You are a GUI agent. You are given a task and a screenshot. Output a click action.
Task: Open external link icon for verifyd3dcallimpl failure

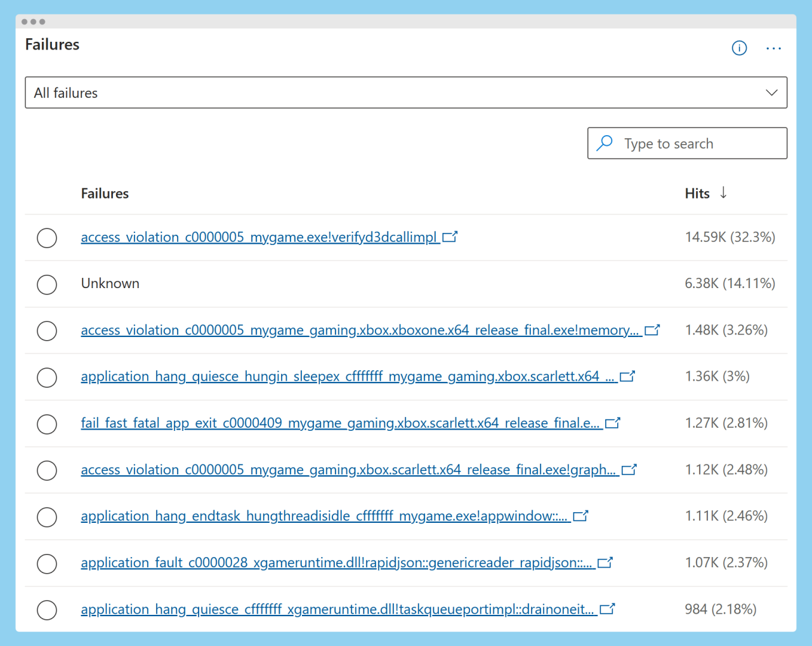click(450, 237)
